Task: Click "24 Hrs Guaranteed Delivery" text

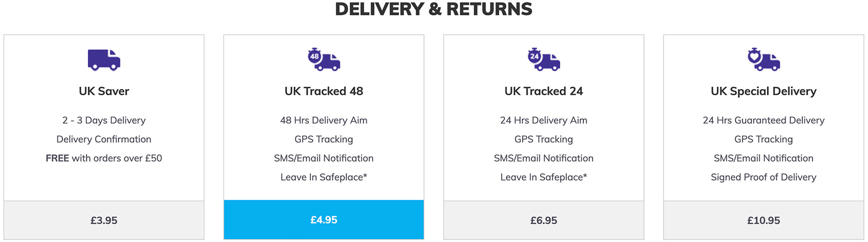Action: click(764, 120)
